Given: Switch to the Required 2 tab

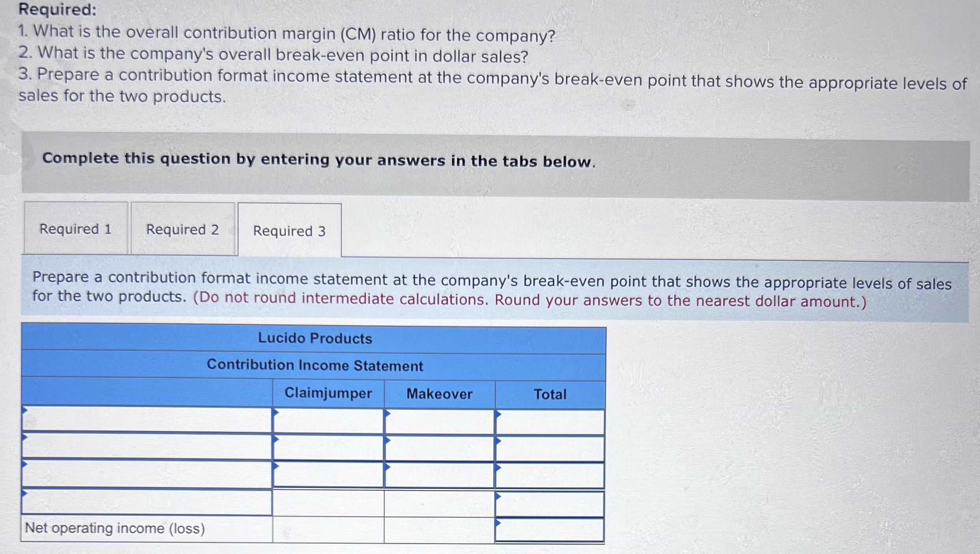Looking at the screenshot, I should (x=182, y=230).
